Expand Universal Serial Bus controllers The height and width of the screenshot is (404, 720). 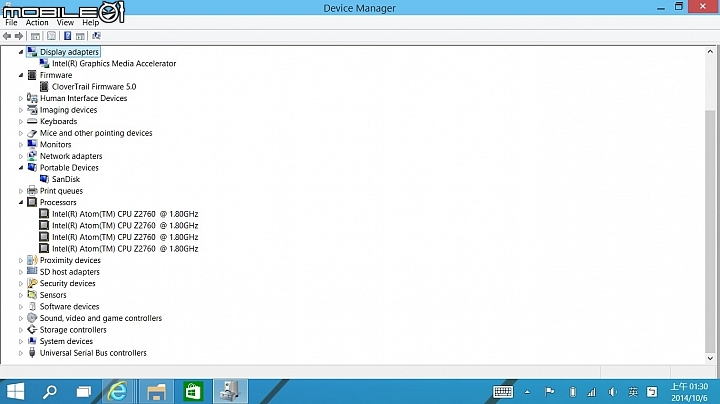pos(21,353)
